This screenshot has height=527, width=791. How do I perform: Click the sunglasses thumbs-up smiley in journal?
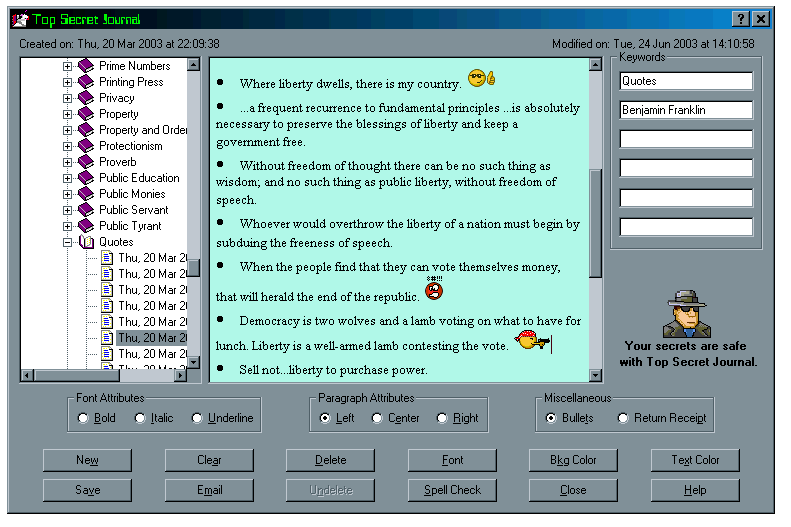click(482, 79)
